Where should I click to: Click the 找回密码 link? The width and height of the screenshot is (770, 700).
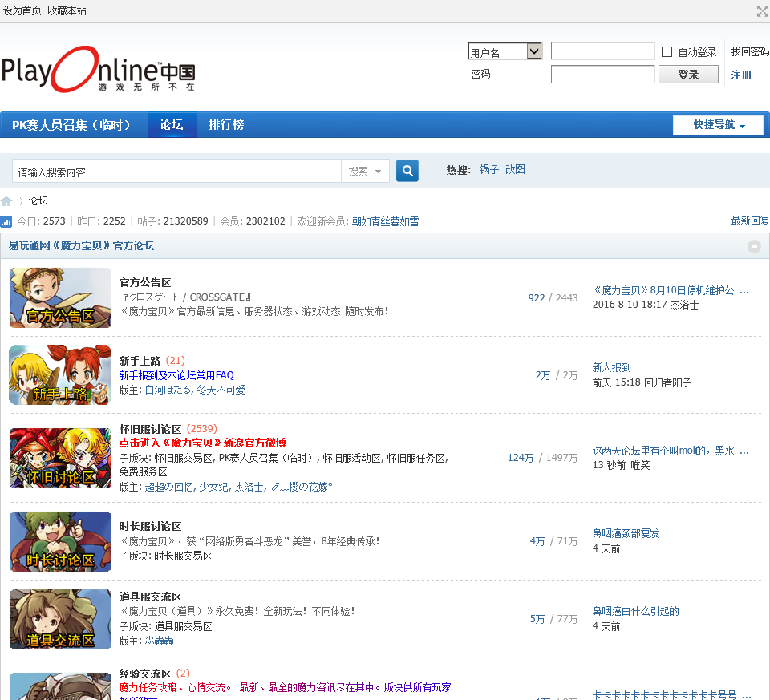(x=750, y=51)
